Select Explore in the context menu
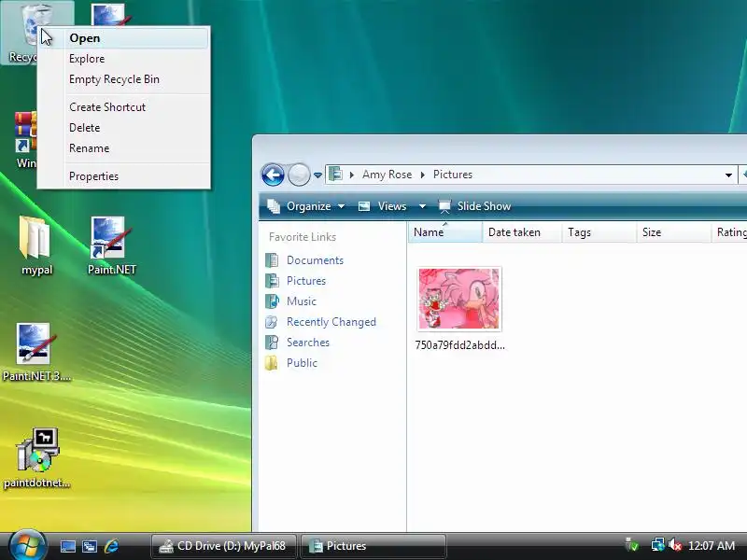Image resolution: width=747 pixels, height=560 pixels. (x=123, y=59)
